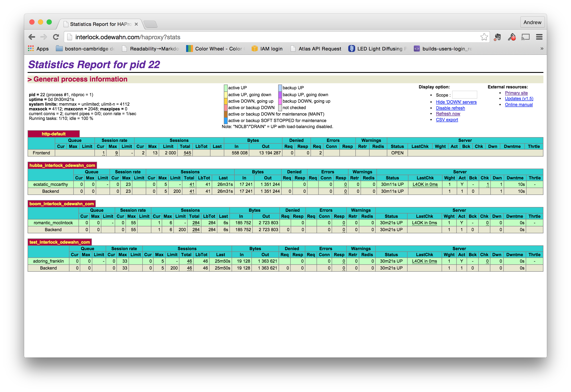Viewport: 571px width, 392px height.
Task: Open the Apps grid in the bookmarks bar
Action: 38,49
